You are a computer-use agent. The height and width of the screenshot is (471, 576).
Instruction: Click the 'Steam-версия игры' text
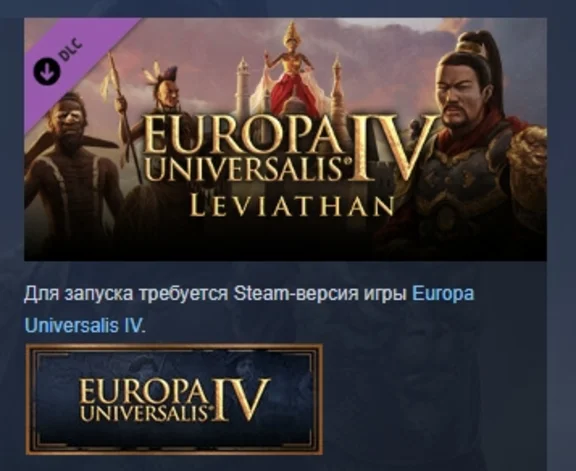[x=321, y=294]
